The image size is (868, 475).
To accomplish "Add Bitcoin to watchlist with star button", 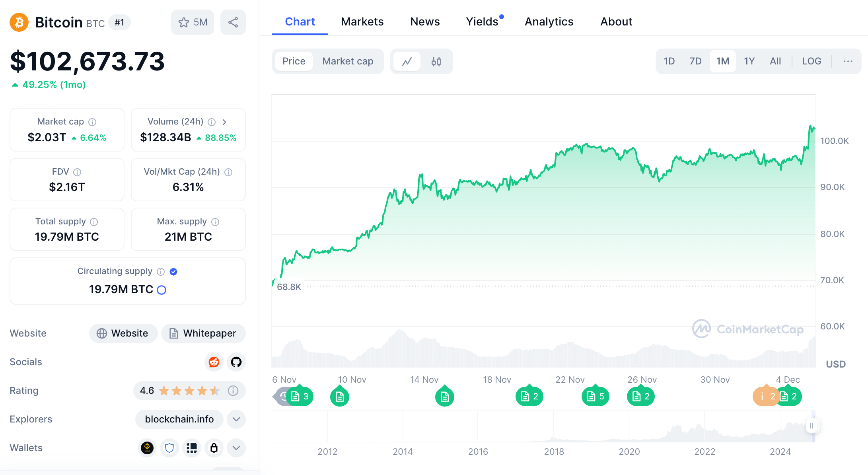I will (193, 22).
